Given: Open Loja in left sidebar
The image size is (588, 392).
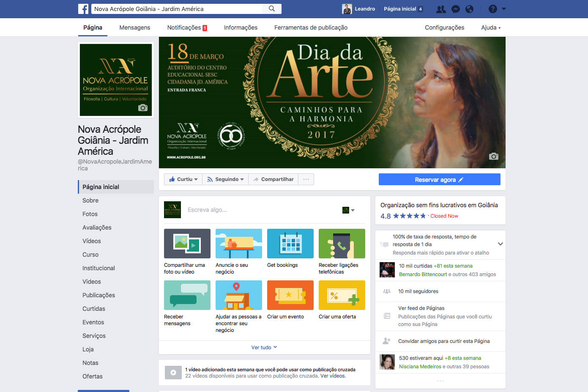Looking at the screenshot, I should (x=88, y=349).
